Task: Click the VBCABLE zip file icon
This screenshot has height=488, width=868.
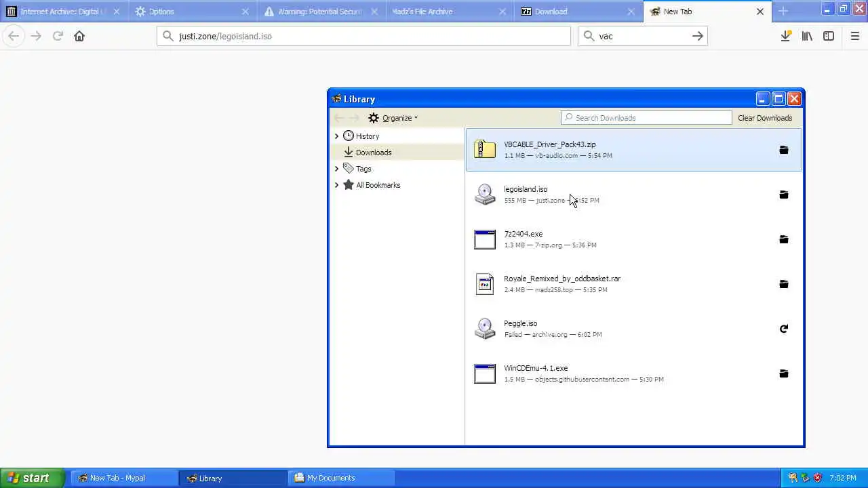Action: click(485, 149)
